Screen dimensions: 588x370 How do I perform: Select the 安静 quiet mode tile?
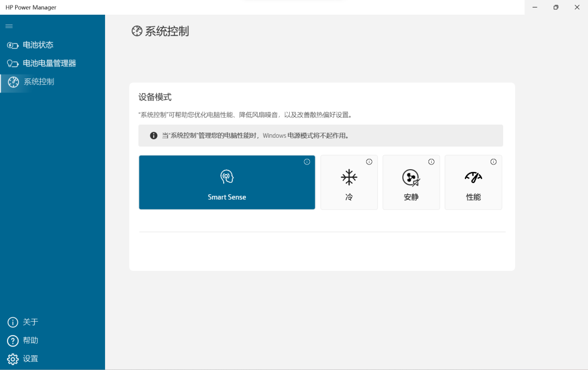[x=411, y=182]
